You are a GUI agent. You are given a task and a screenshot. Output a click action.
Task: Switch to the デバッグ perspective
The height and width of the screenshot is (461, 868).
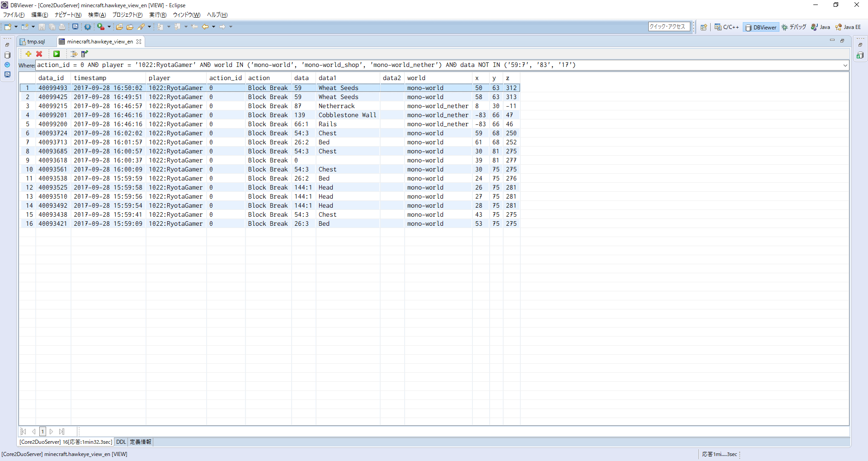click(x=794, y=27)
